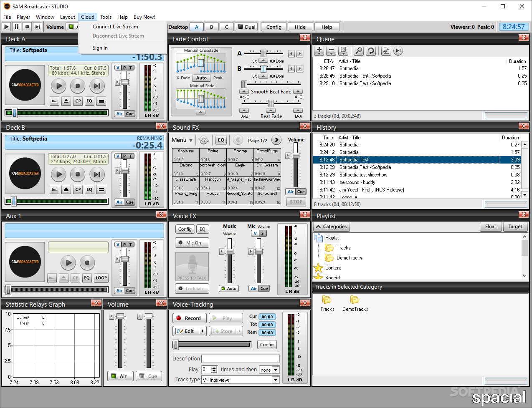Click the main toolbar Next track icon
Image resolution: width=532 pixels, height=408 pixels.
coord(38,27)
